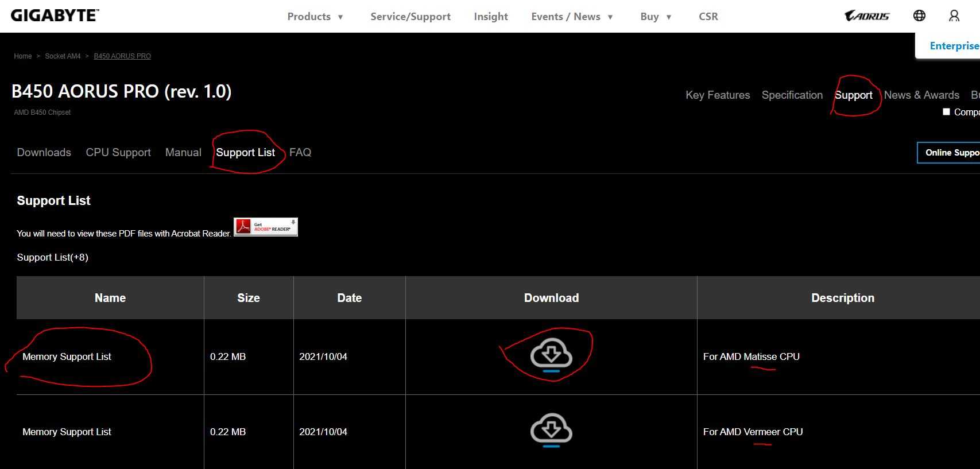Image resolution: width=980 pixels, height=469 pixels.
Task: Open the Downloads tab
Action: [x=44, y=152]
